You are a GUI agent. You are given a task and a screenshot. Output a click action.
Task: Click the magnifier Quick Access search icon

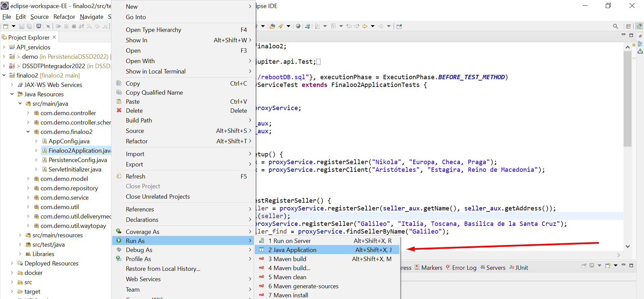pos(615,26)
